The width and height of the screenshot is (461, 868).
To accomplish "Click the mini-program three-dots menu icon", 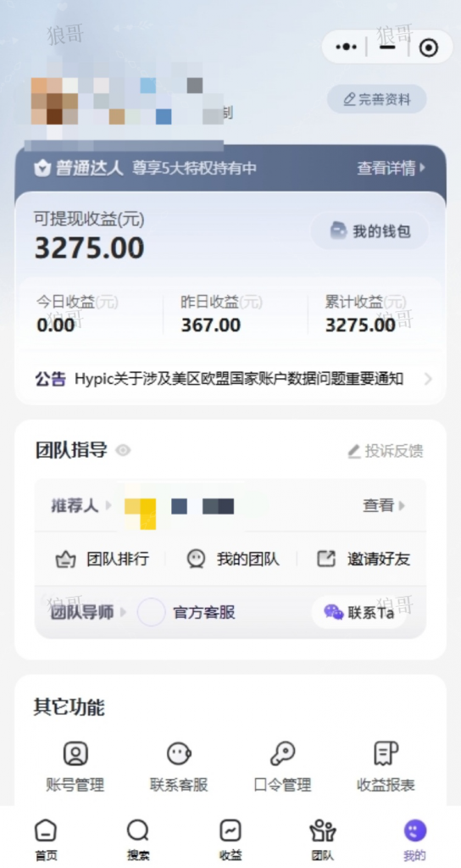I will pos(347,47).
